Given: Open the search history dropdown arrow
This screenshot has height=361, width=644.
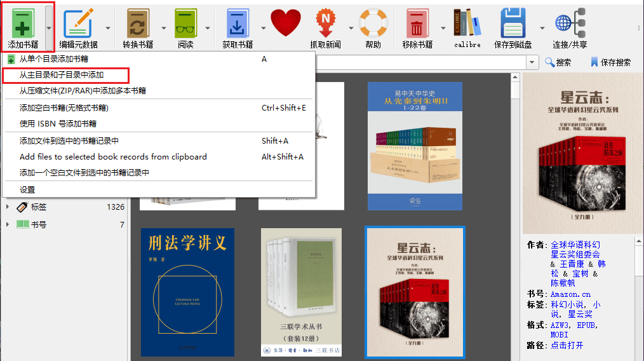Looking at the screenshot, I should click(x=532, y=62).
